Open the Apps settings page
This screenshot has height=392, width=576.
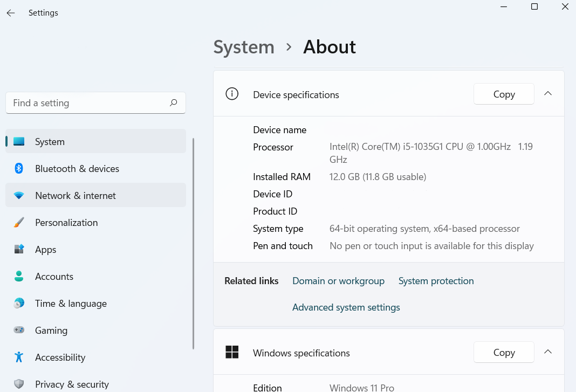(96, 249)
